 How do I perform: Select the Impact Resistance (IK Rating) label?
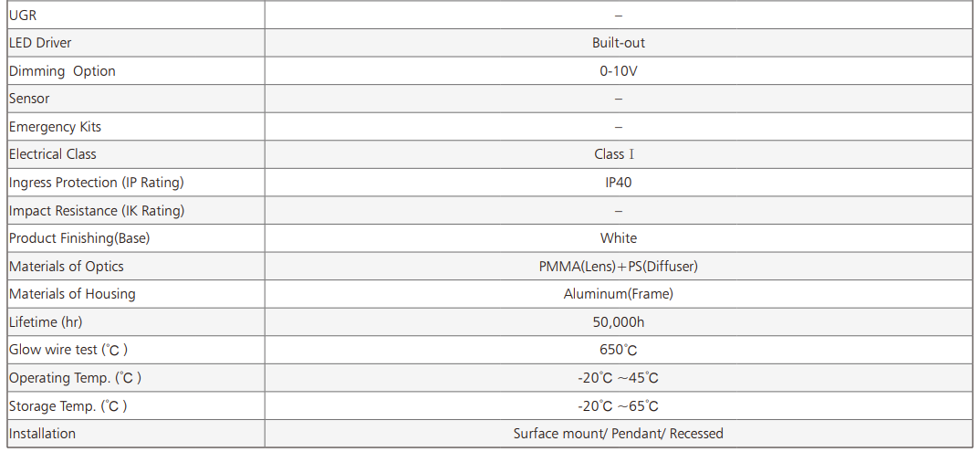pos(97,211)
